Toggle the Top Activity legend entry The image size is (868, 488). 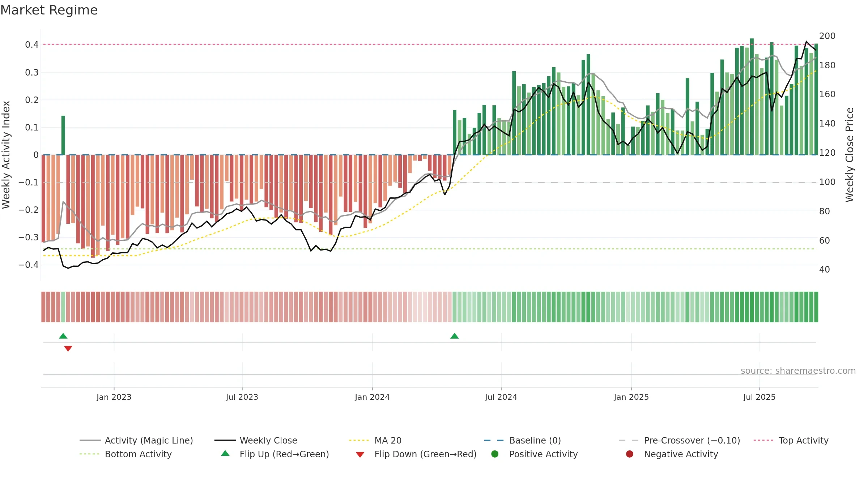click(x=791, y=440)
